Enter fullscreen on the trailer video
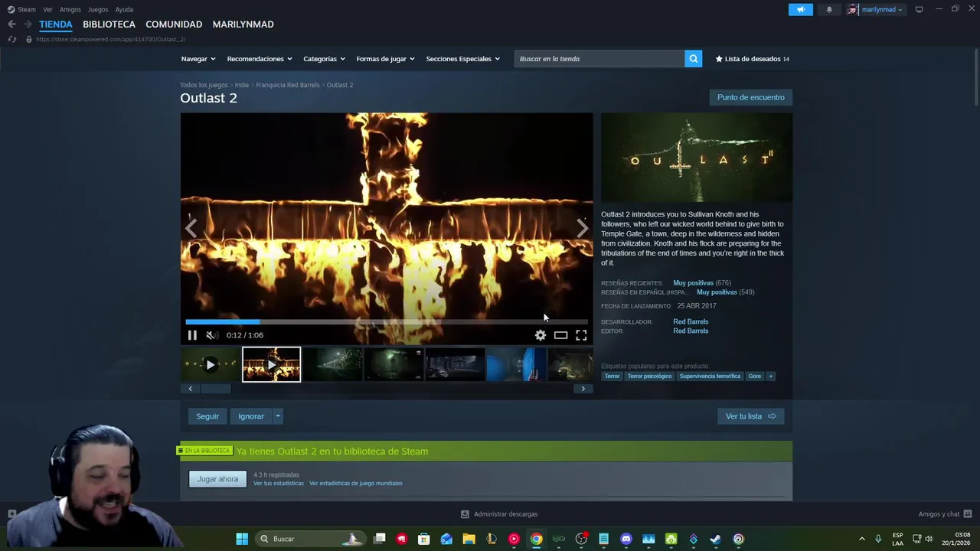Image resolution: width=980 pixels, height=551 pixels. (581, 335)
